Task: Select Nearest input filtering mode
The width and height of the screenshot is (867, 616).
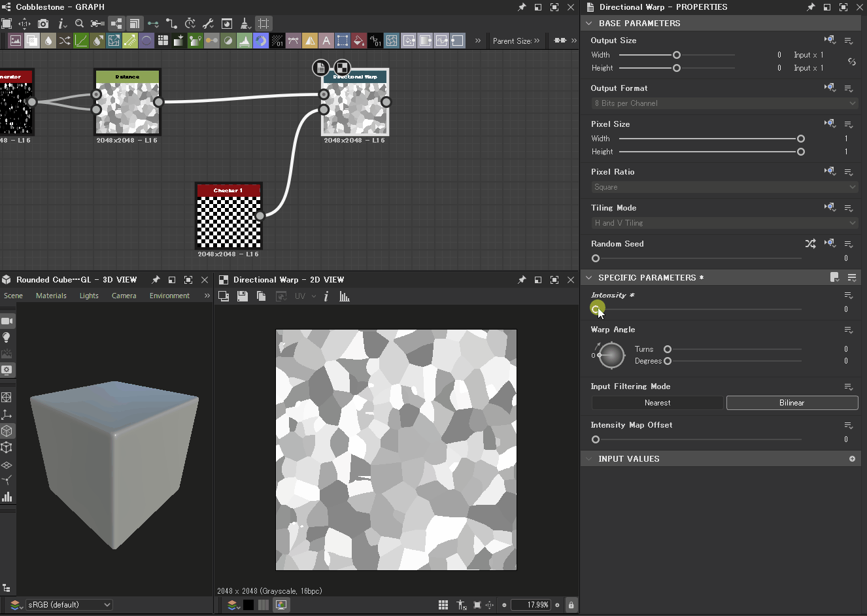Action: point(657,403)
